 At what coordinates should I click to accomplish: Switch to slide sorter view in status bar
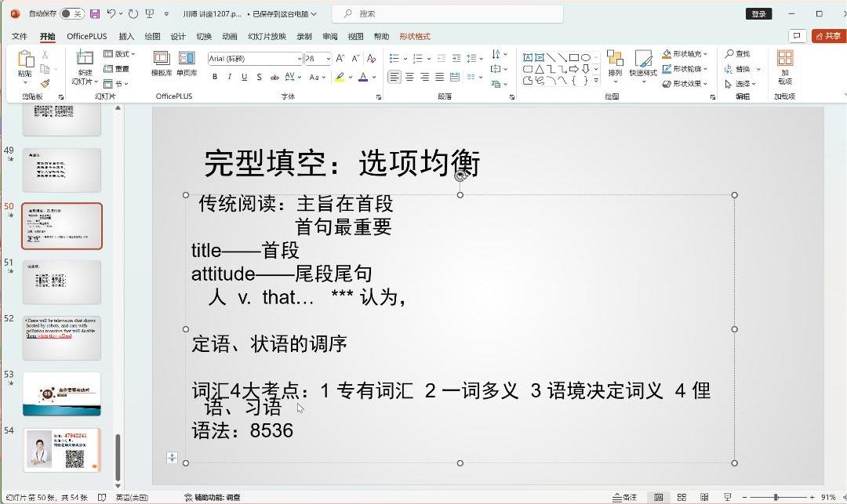[x=682, y=498]
